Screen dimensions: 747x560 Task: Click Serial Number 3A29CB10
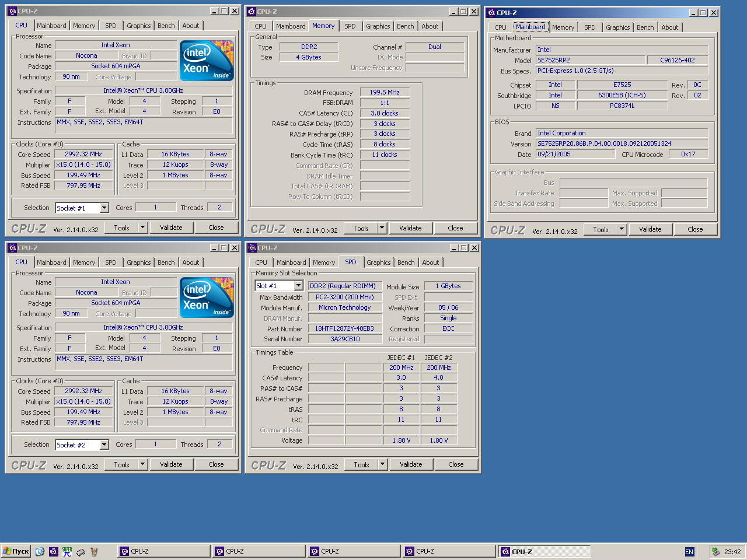tap(345, 339)
